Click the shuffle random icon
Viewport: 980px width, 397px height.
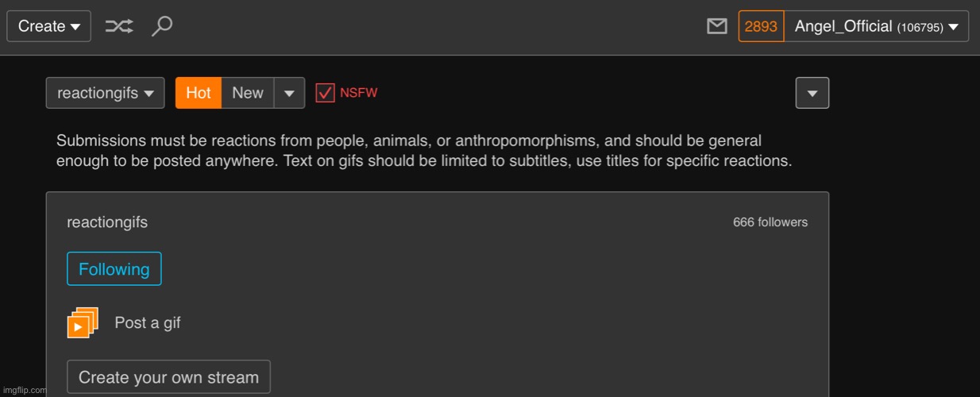(x=119, y=26)
